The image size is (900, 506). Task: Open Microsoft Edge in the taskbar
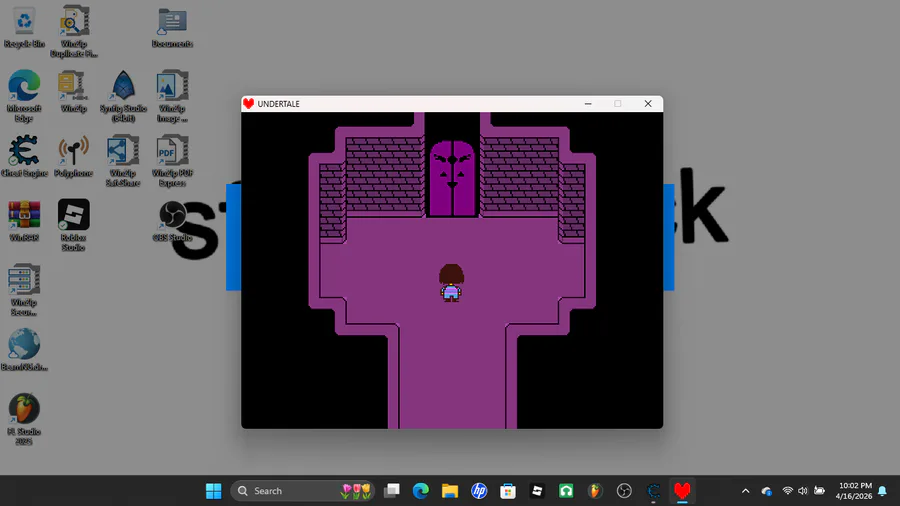[x=421, y=491]
